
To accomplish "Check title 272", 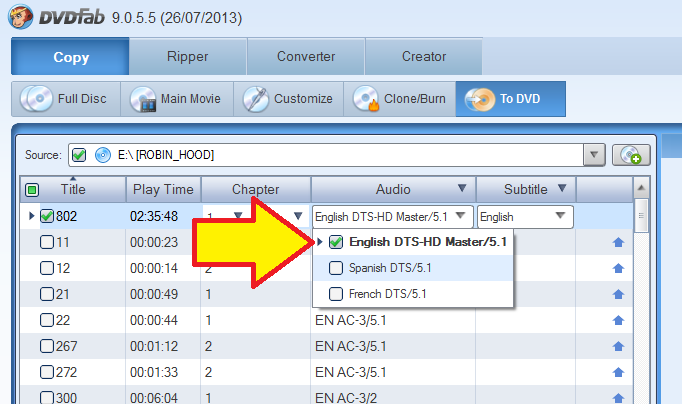I will 47,372.
